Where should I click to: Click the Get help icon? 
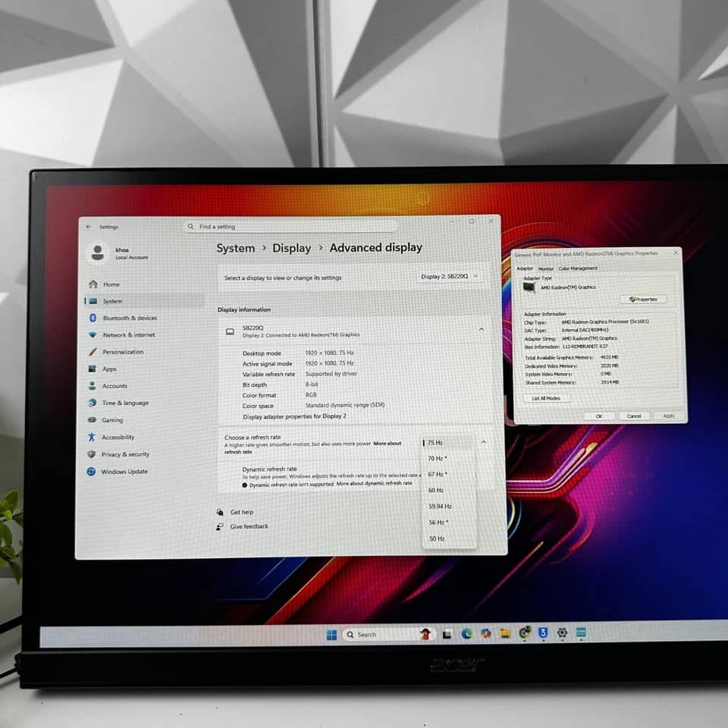click(220, 512)
